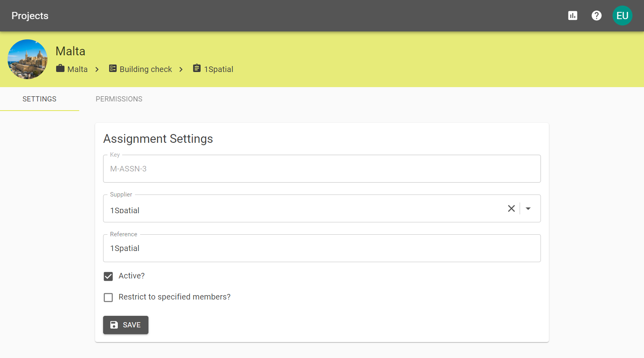Click the clipboard icon beside 1Spatial breadcrumb

click(x=197, y=68)
